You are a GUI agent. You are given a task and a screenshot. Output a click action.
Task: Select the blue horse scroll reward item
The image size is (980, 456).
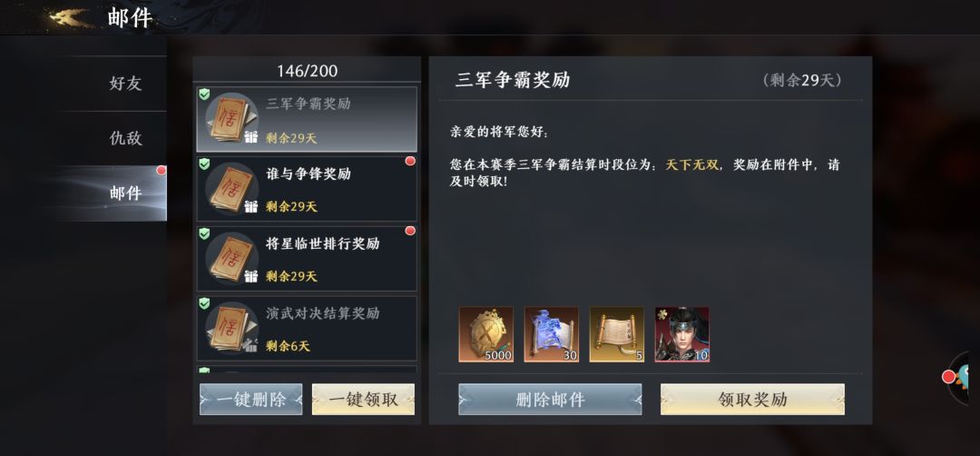click(552, 334)
